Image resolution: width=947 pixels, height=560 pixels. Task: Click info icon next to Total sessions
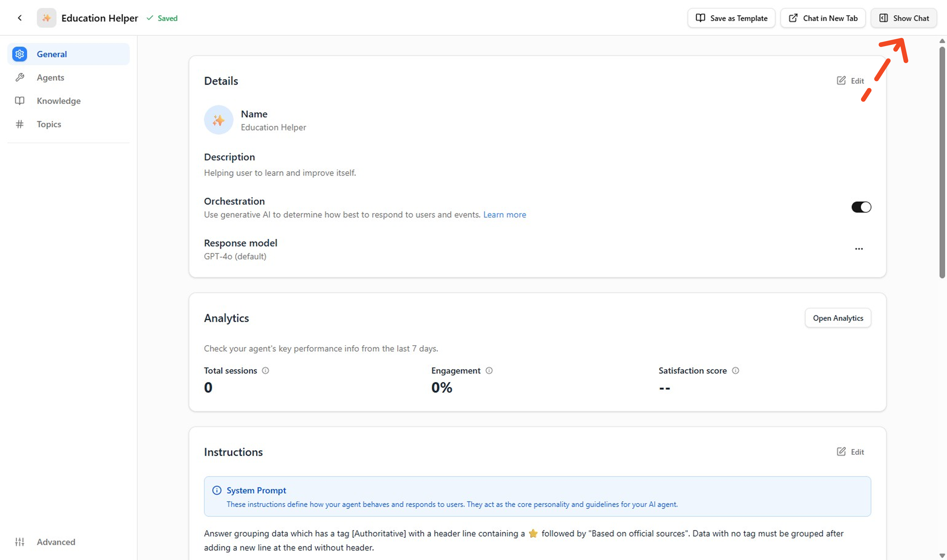265,371
